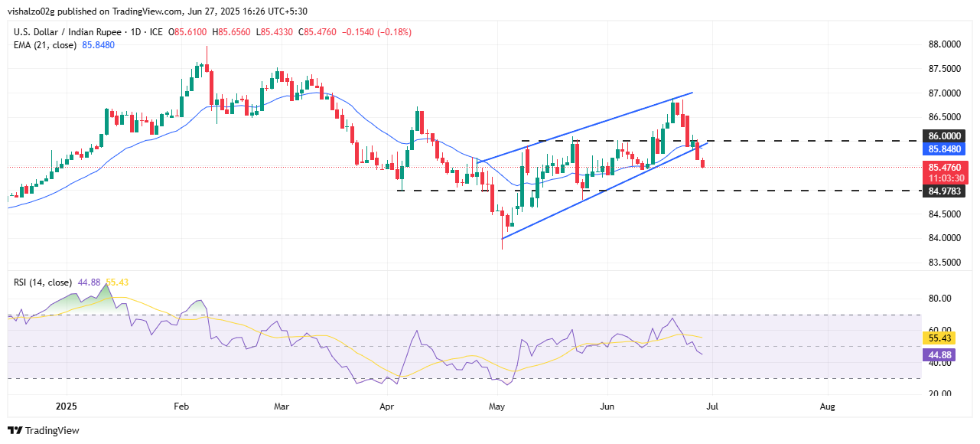Image resolution: width=980 pixels, height=444 pixels.
Task: Click the Apr label on time axis
Action: point(386,406)
